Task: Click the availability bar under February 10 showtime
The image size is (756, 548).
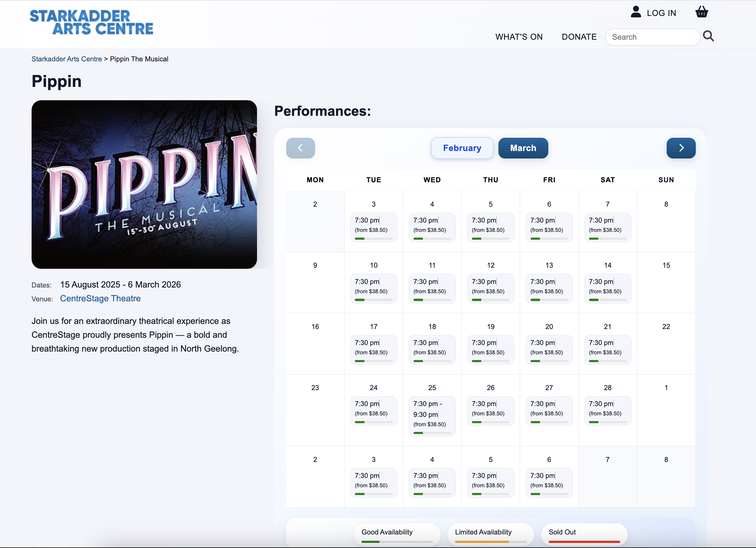Action: coord(374,300)
